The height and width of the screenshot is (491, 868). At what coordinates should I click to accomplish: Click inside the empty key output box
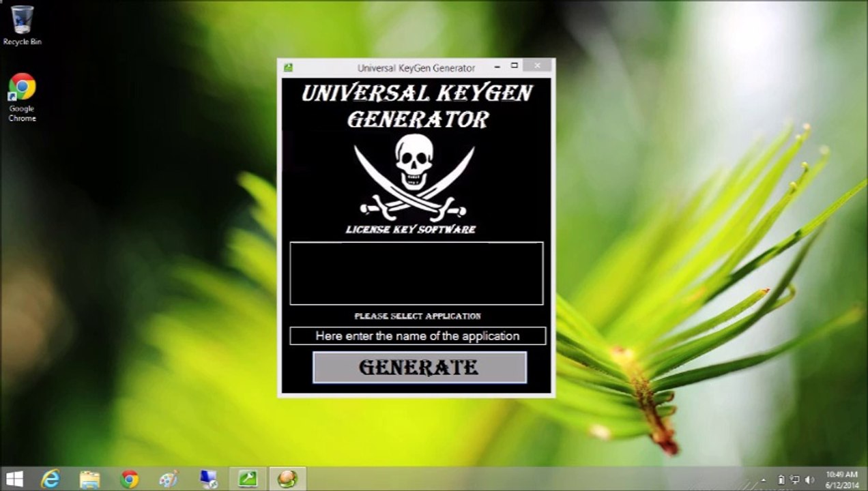416,273
